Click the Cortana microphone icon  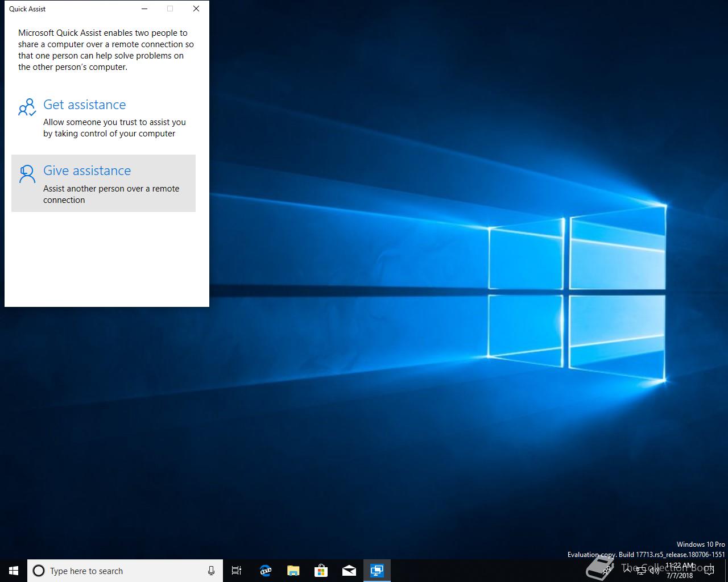211,571
